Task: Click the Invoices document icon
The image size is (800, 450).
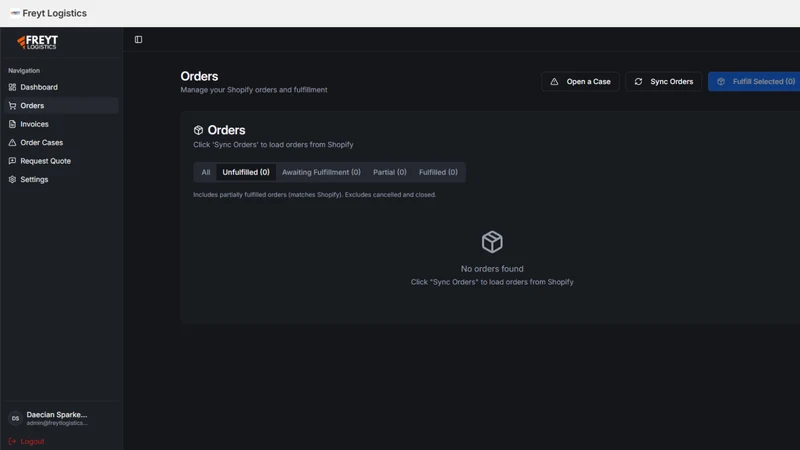Action: coord(12,124)
